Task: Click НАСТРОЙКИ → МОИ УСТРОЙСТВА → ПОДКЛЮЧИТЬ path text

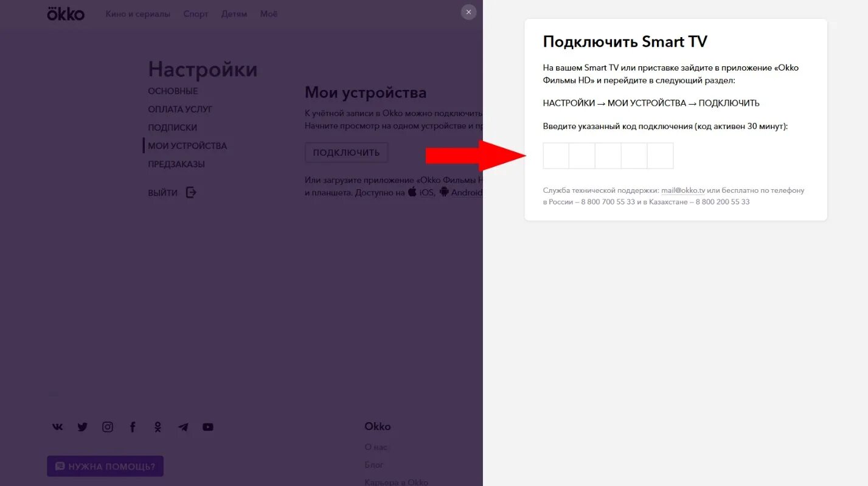Action: point(651,103)
